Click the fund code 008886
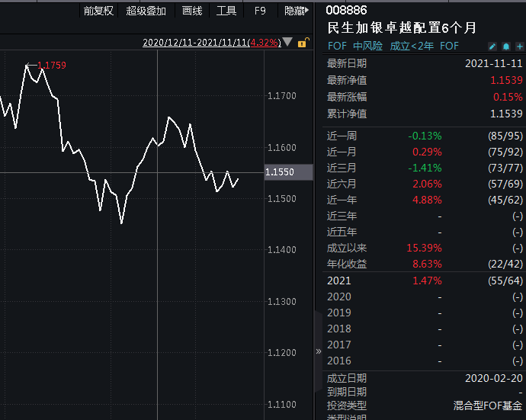Image resolution: width=526 pixels, height=420 pixels. (346, 11)
